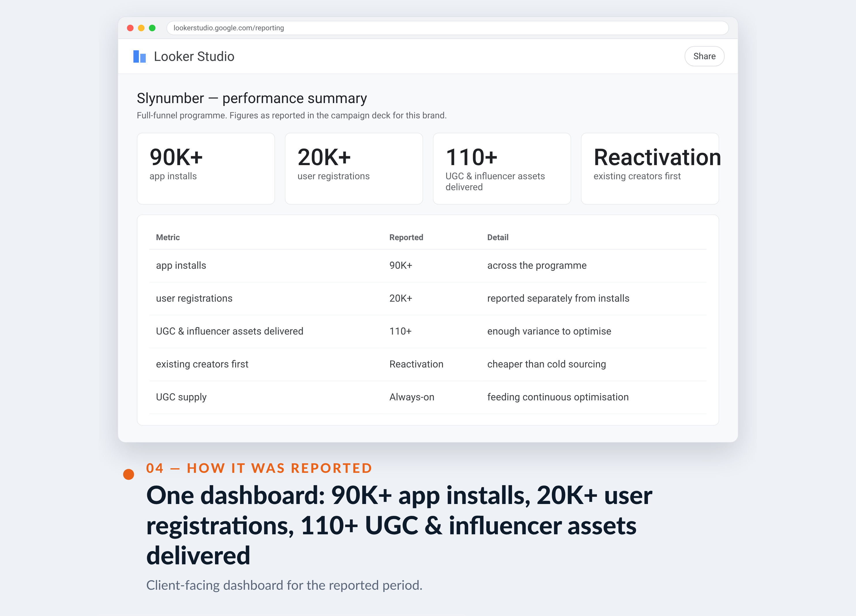Click the Detail column header
856x616 pixels.
click(498, 237)
